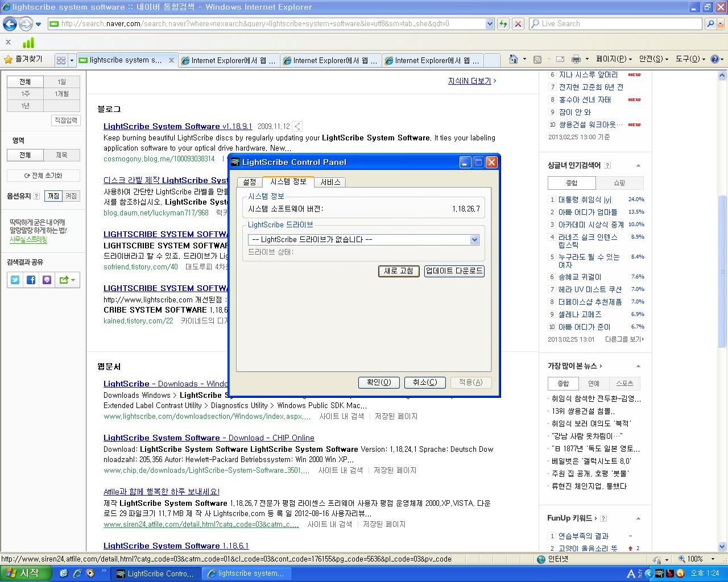
Task: Open the 도구(O) menu
Action: (690, 59)
